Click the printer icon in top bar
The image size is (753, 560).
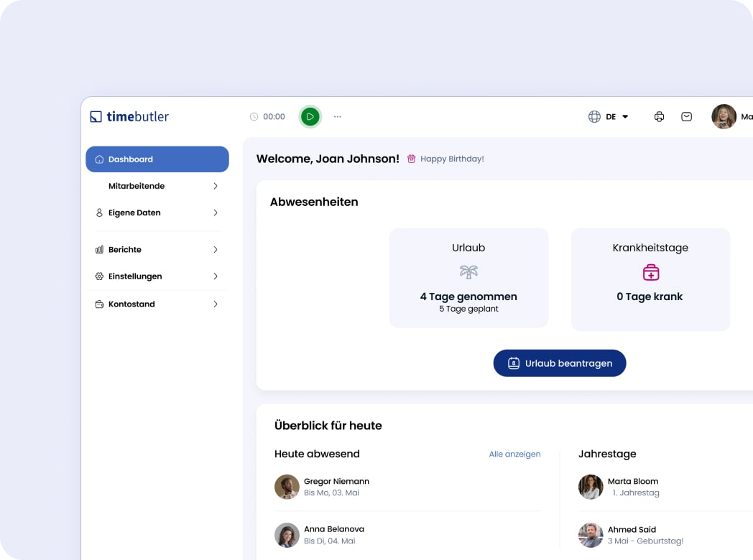659,116
